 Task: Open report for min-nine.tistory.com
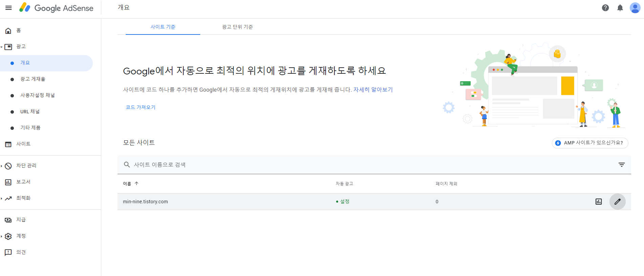[599, 202]
